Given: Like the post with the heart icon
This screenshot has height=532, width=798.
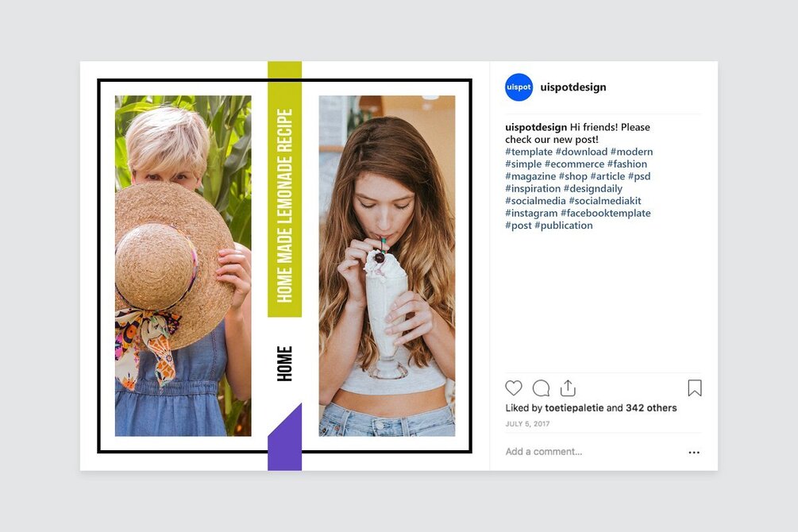Looking at the screenshot, I should 514,388.
